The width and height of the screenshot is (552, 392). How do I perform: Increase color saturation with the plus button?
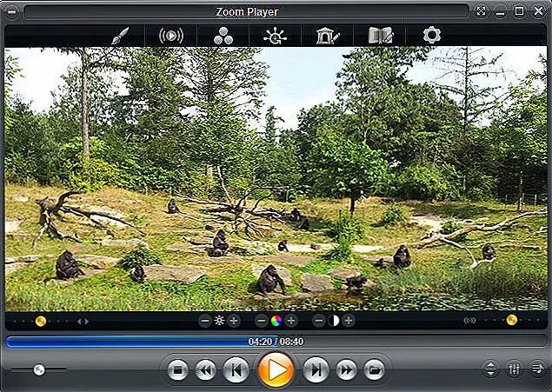pyautogui.click(x=291, y=321)
